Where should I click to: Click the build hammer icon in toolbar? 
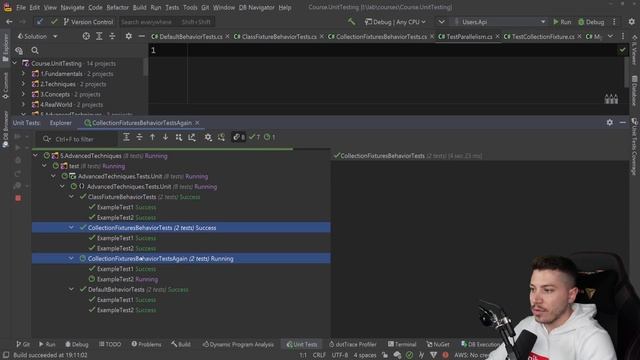point(351,22)
